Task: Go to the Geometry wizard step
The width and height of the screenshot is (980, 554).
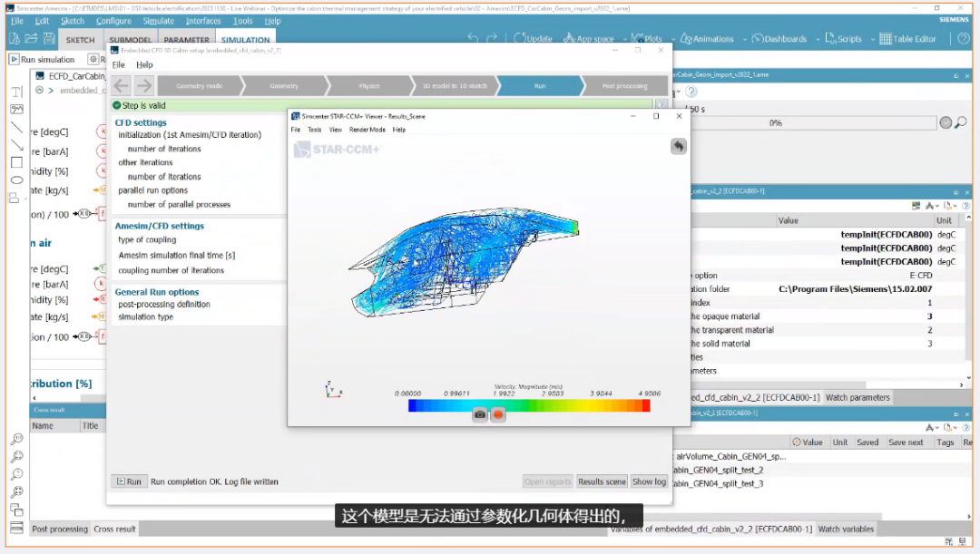Action: coord(284,85)
